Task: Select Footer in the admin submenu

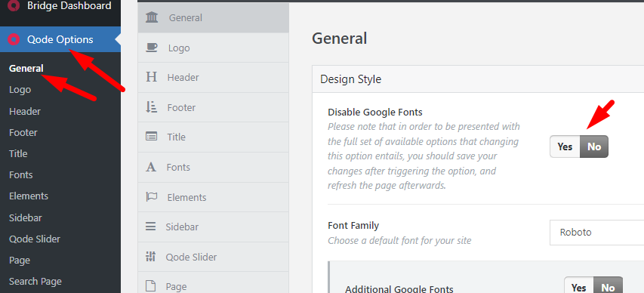Action: coord(23,132)
